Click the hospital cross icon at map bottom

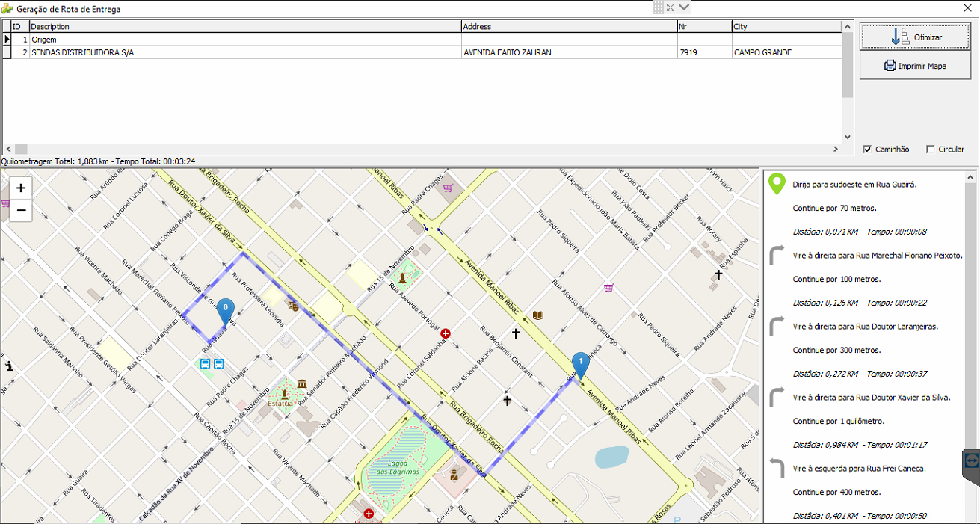click(x=369, y=514)
